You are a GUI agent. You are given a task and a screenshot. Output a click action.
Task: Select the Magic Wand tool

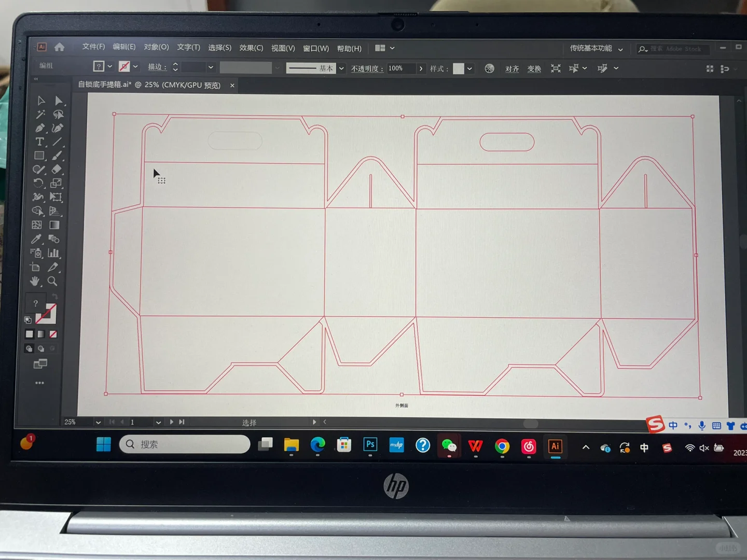click(40, 115)
